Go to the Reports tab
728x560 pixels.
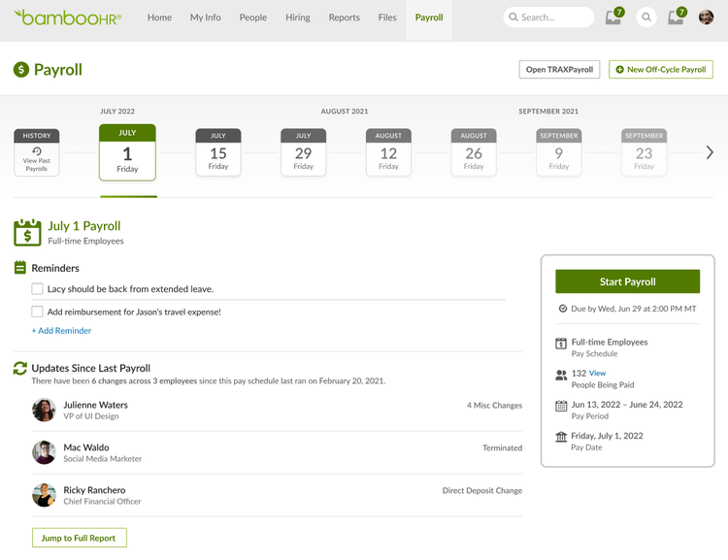pos(344,17)
